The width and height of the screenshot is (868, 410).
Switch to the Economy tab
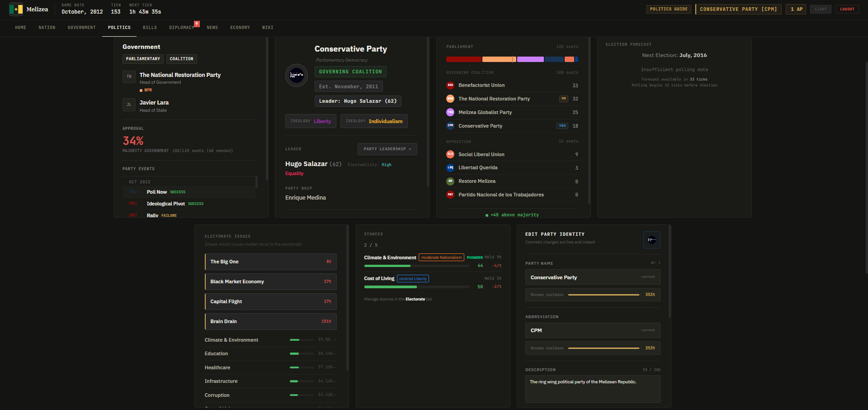[240, 28]
